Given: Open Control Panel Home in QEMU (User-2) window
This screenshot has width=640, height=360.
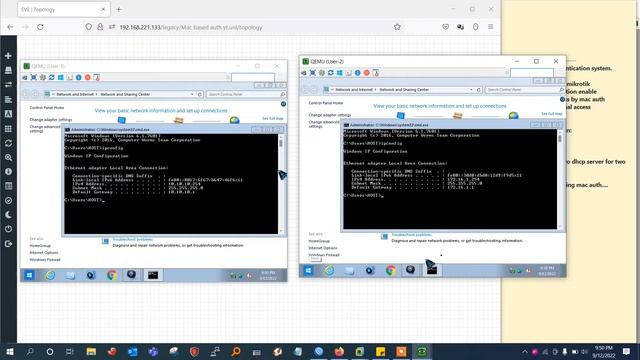Looking at the screenshot, I should pyautogui.click(x=326, y=103).
